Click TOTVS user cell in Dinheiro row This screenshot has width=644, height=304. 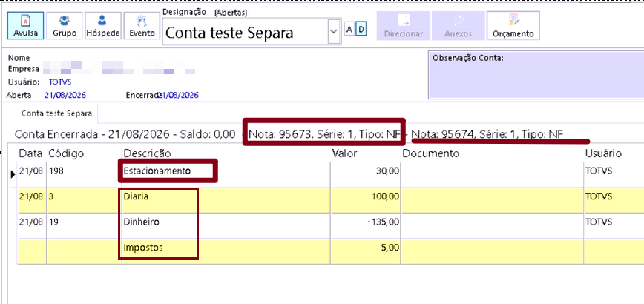pyautogui.click(x=599, y=222)
